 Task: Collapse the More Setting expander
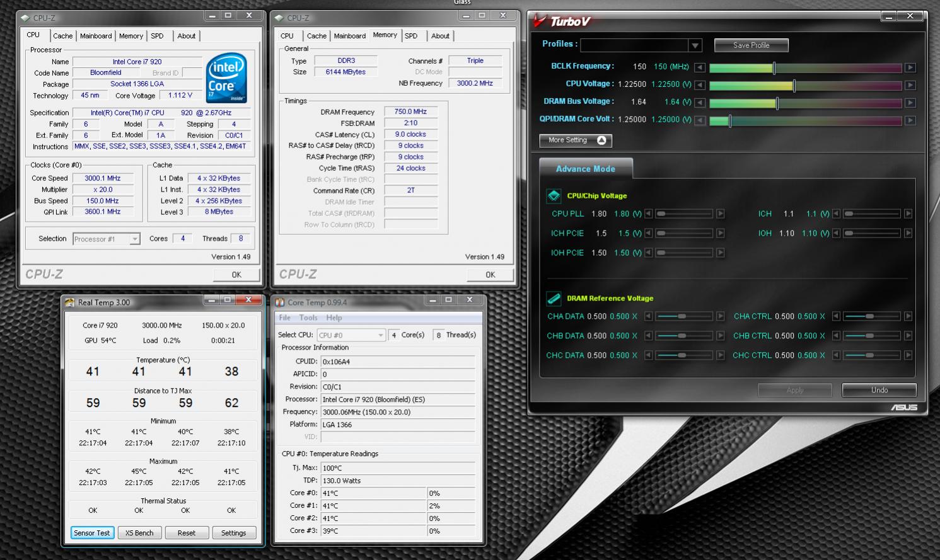(576, 140)
